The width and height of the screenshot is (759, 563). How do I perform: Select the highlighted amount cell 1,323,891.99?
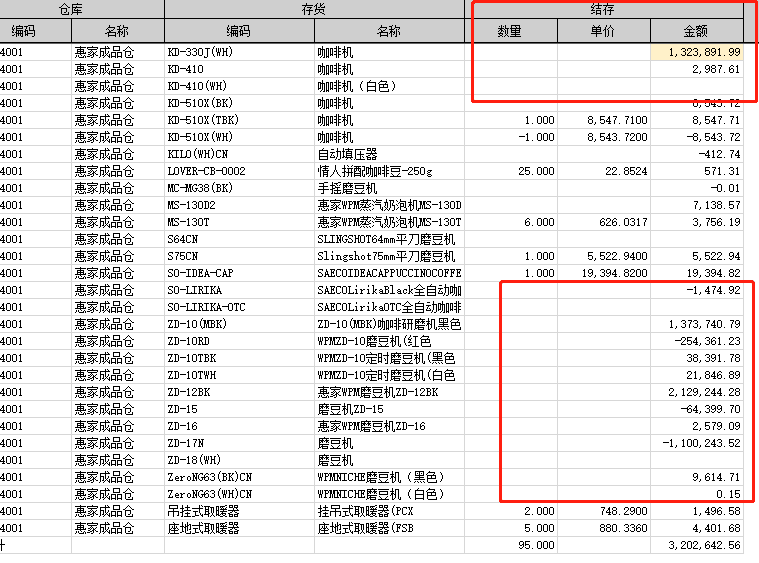click(x=697, y=52)
